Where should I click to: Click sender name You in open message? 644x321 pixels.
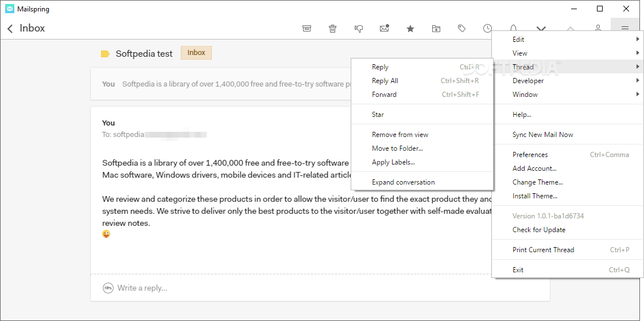[108, 123]
